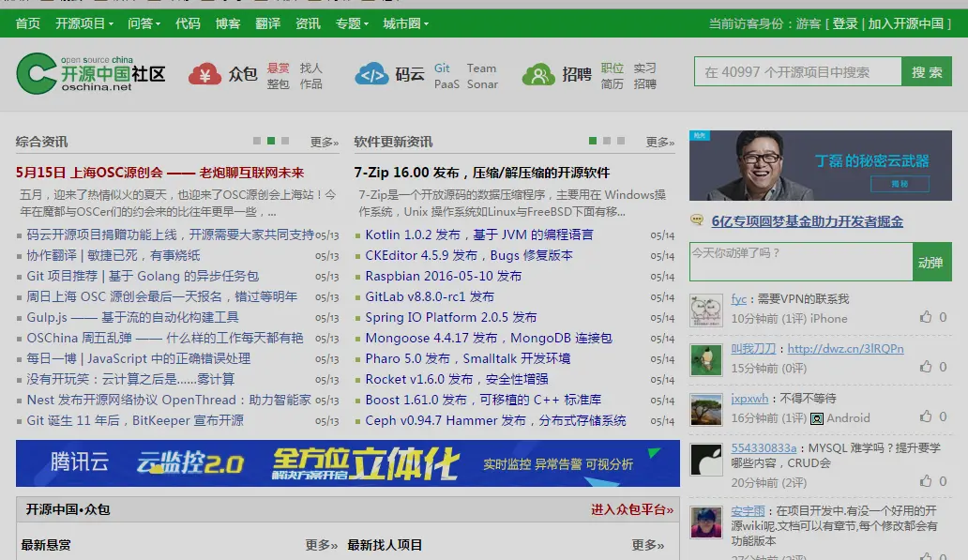Click the 动弹 post button

[x=931, y=262]
